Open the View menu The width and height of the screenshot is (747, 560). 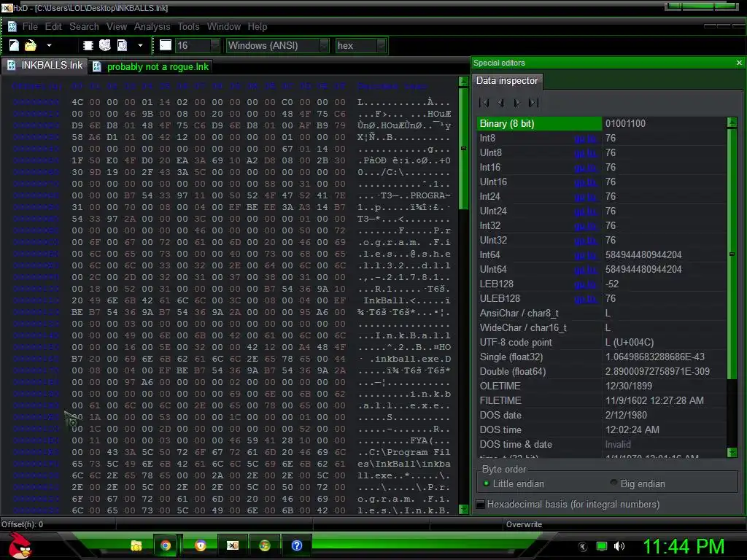[x=116, y=27]
